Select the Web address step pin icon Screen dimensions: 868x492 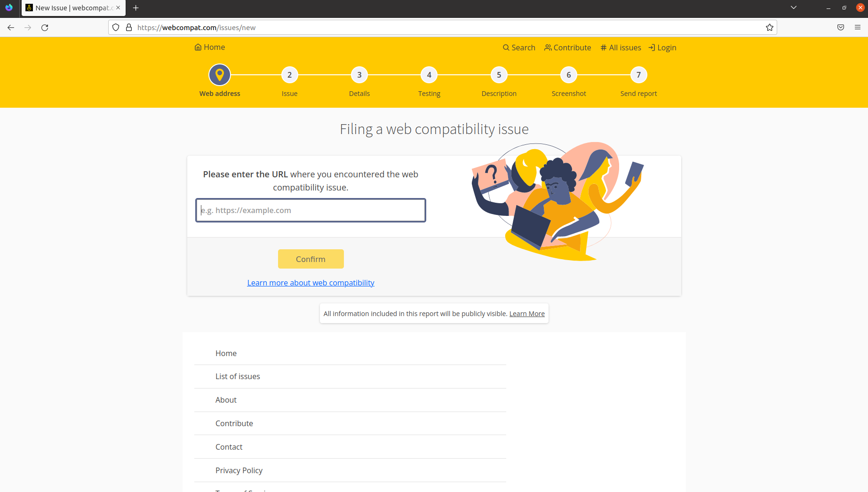(x=219, y=74)
